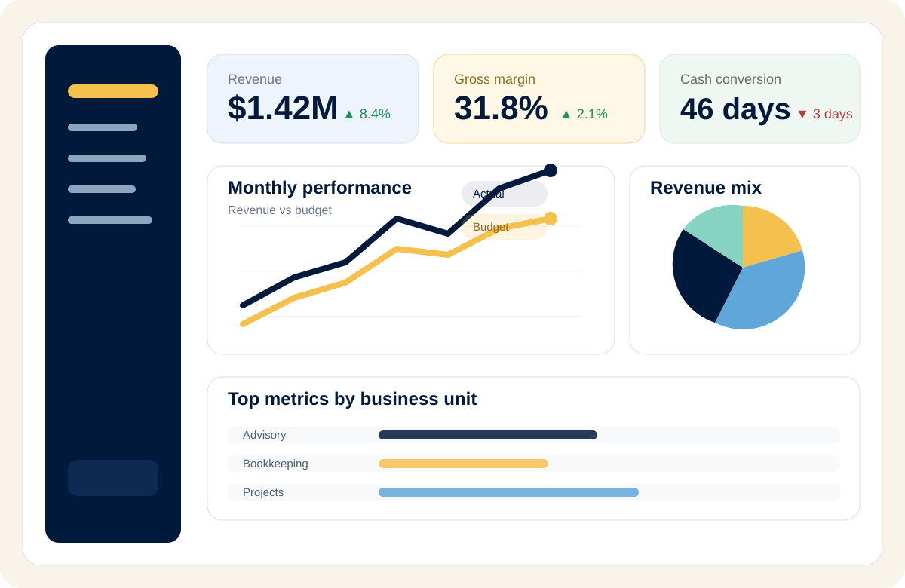Click the blue Projects progress bar
905x588 pixels.
click(508, 492)
